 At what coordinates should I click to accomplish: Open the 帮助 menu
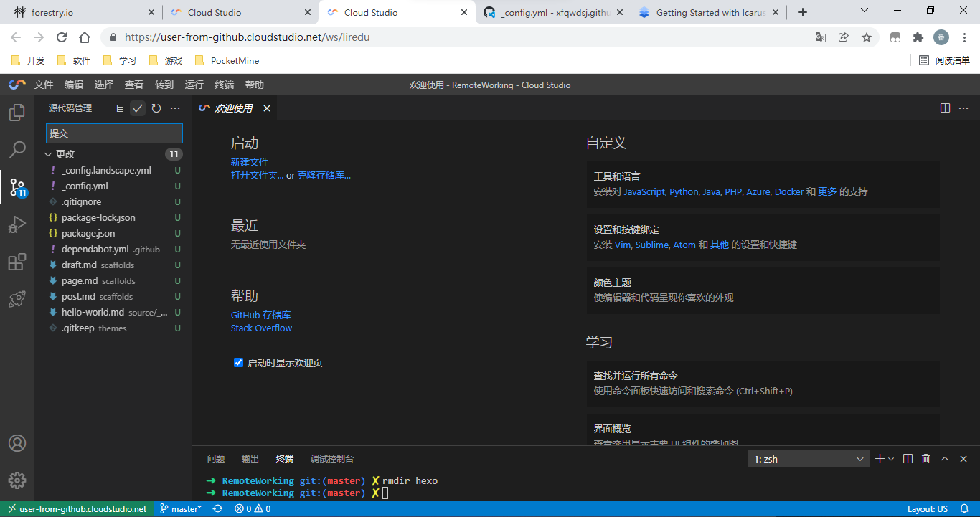click(x=255, y=85)
